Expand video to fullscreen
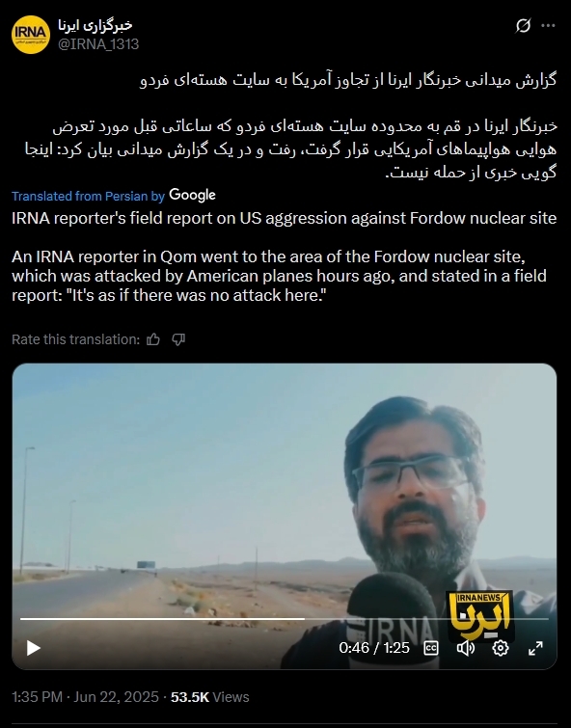571x728 pixels. [535, 648]
